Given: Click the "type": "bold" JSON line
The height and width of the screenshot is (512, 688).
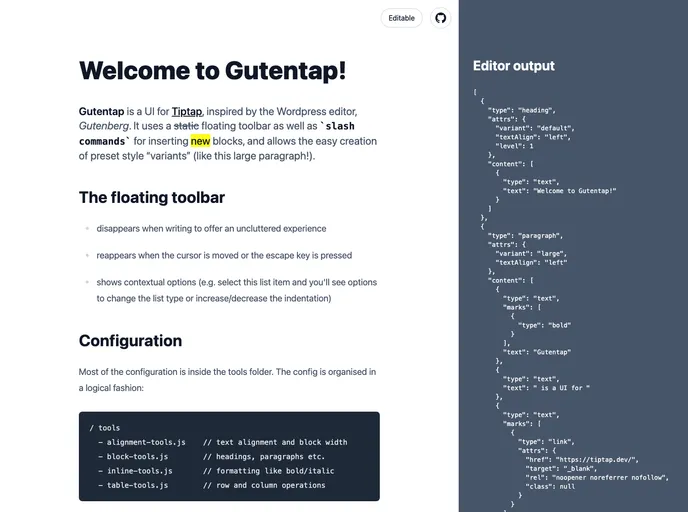Looking at the screenshot, I should (545, 325).
